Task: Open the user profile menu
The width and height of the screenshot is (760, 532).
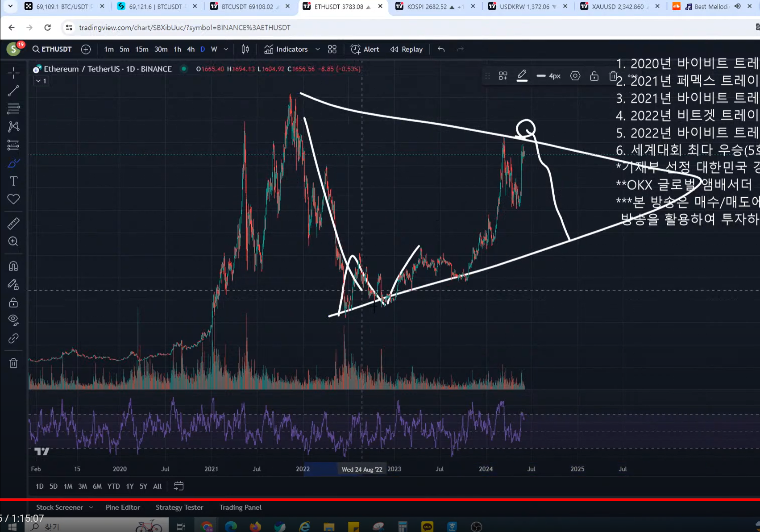Action: coord(14,49)
